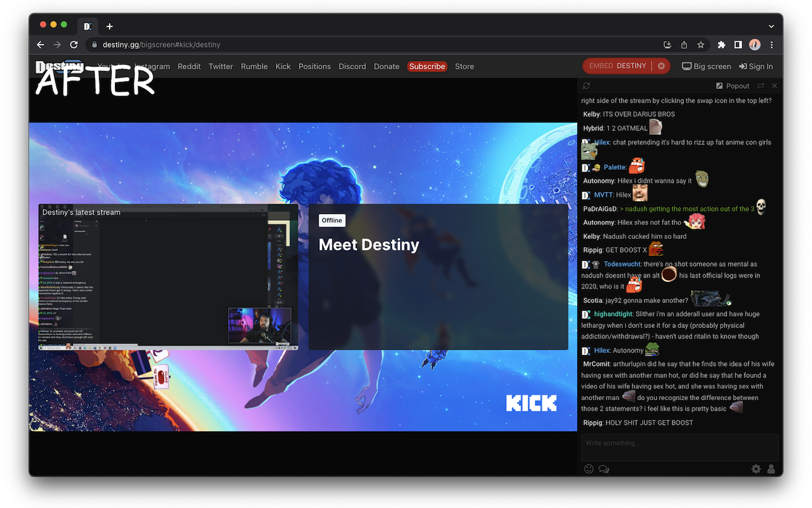Image resolution: width=812 pixels, height=508 pixels.
Task: Open the Chrome three-dot menu
Action: point(771,44)
